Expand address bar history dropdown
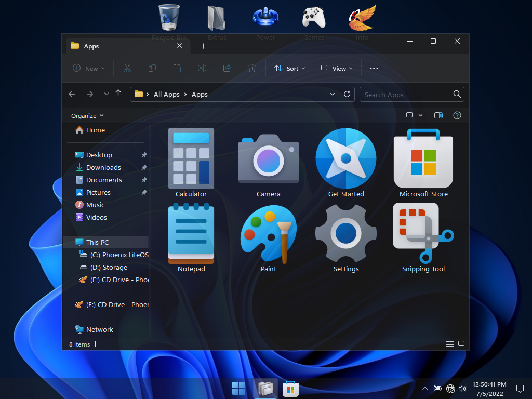The width and height of the screenshot is (532, 399). tap(332, 94)
